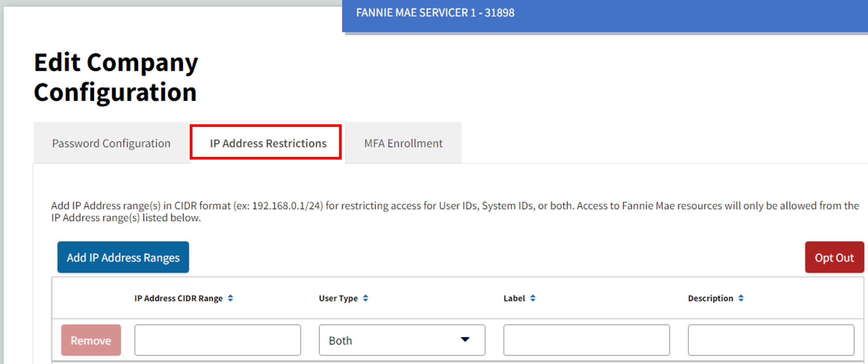Change the user type from Both
Viewport: 868px width, 364px height.
(x=402, y=340)
